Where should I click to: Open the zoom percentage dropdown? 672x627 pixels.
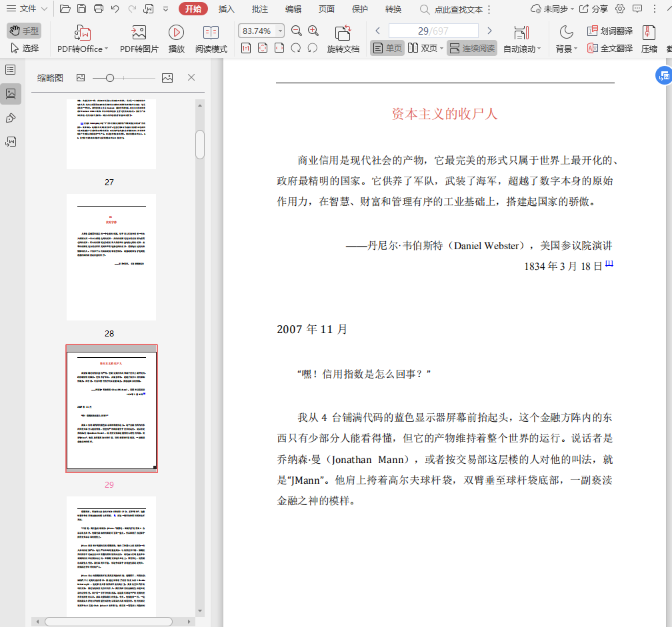click(280, 31)
